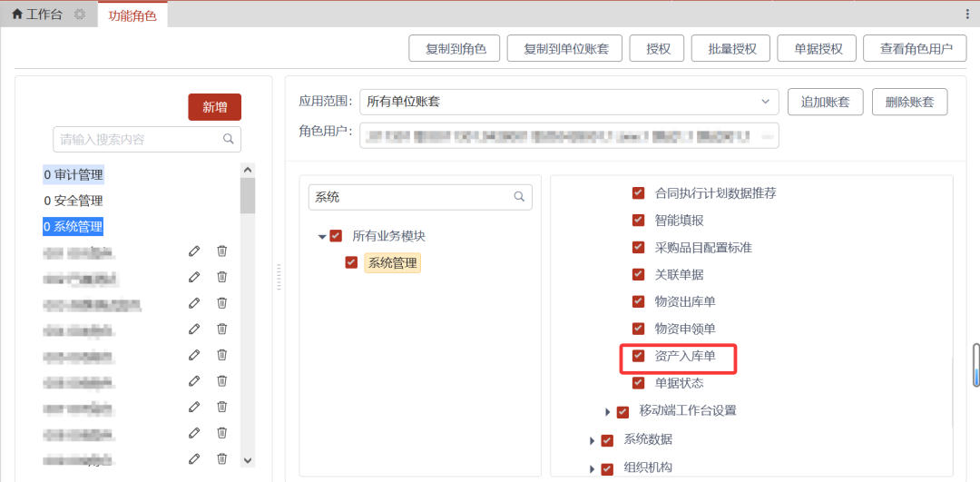
Task: Click the home icon on the 工作台 tab
Action: [17, 15]
